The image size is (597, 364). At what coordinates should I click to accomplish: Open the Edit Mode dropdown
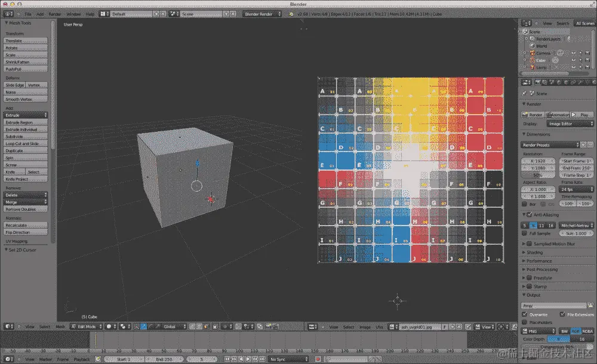coord(87,326)
